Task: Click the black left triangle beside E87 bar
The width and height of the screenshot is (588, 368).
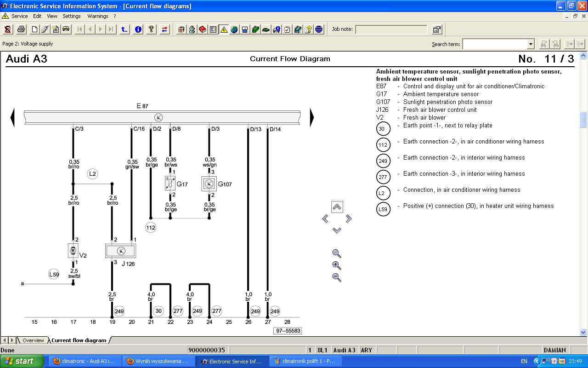Action: click(x=13, y=117)
